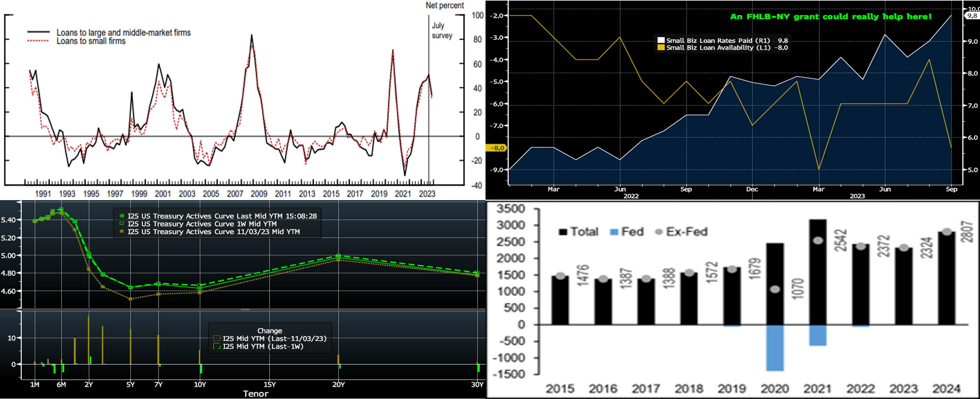Click green dot for Last Mid YTM

pos(122,216)
